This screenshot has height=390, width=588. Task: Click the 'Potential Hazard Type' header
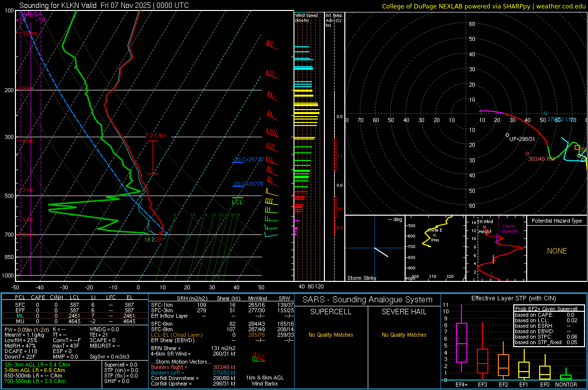[557, 221]
